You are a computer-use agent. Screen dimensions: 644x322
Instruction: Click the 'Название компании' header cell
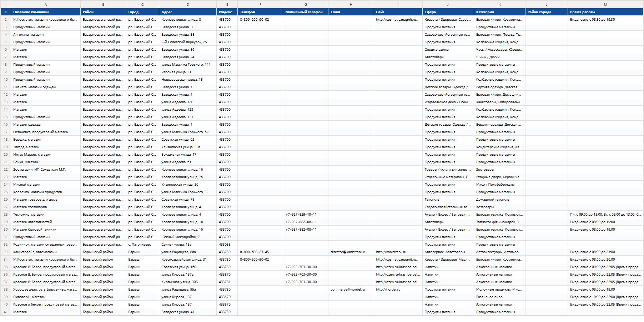(46, 12)
